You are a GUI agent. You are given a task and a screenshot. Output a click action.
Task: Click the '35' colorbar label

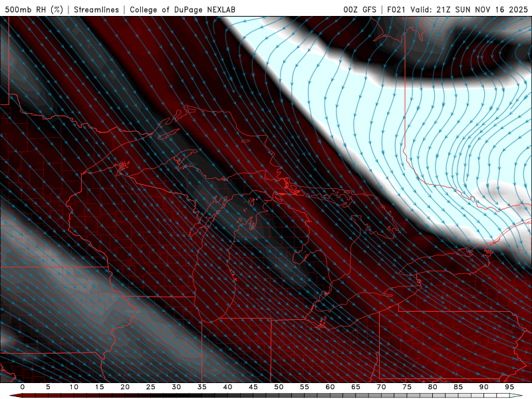click(x=202, y=387)
